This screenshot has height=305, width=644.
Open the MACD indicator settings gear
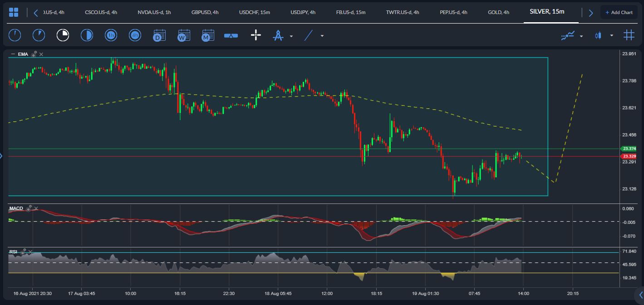[29, 208]
